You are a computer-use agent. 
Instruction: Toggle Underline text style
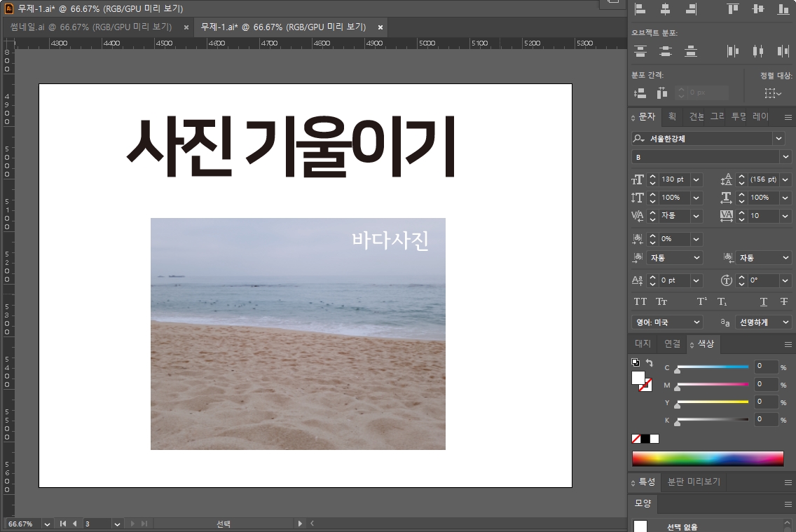point(764,301)
